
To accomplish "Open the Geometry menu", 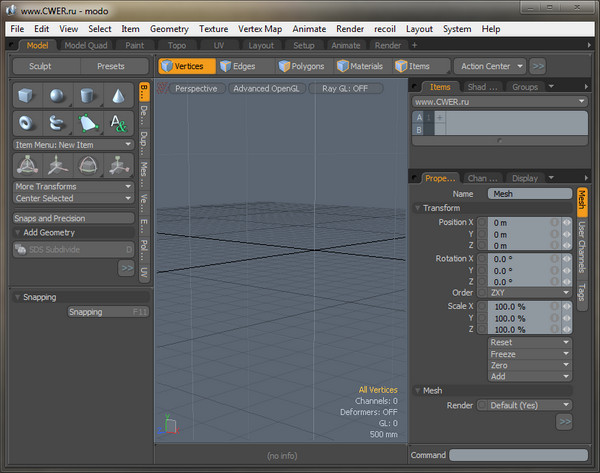I will click(169, 29).
